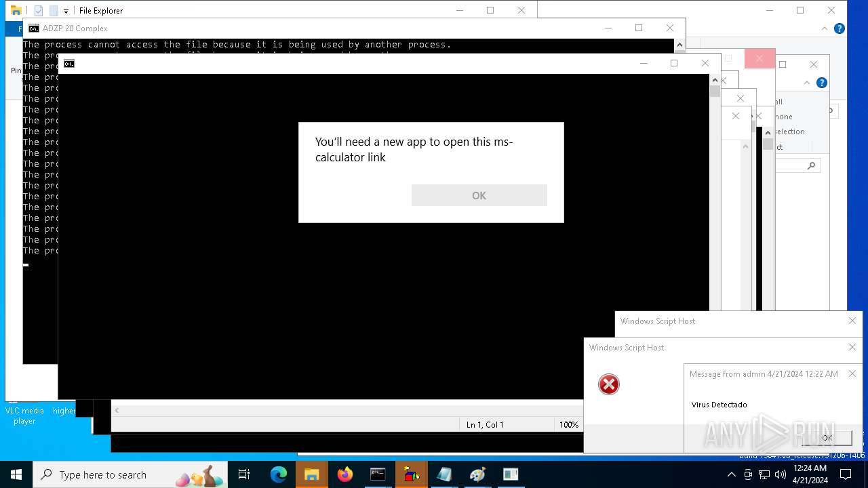
Task: Switch to the Command Prompt taskbar icon
Action: [x=378, y=474]
